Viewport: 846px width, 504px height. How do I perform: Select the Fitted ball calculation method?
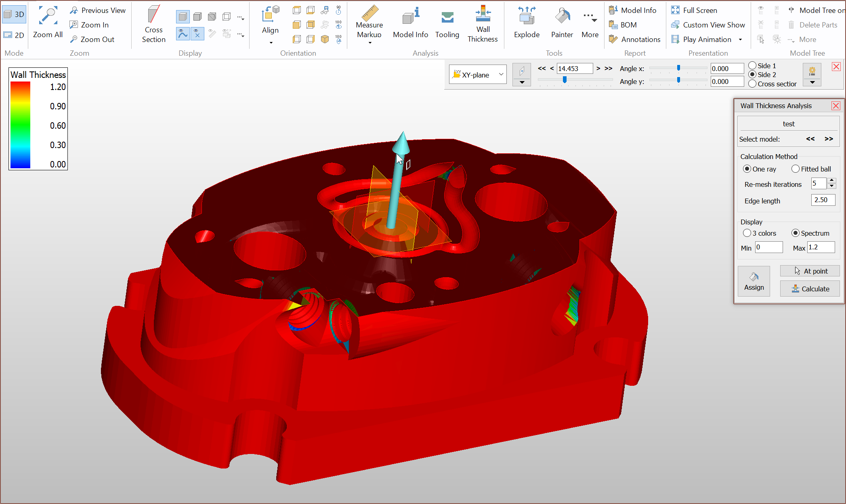click(796, 169)
